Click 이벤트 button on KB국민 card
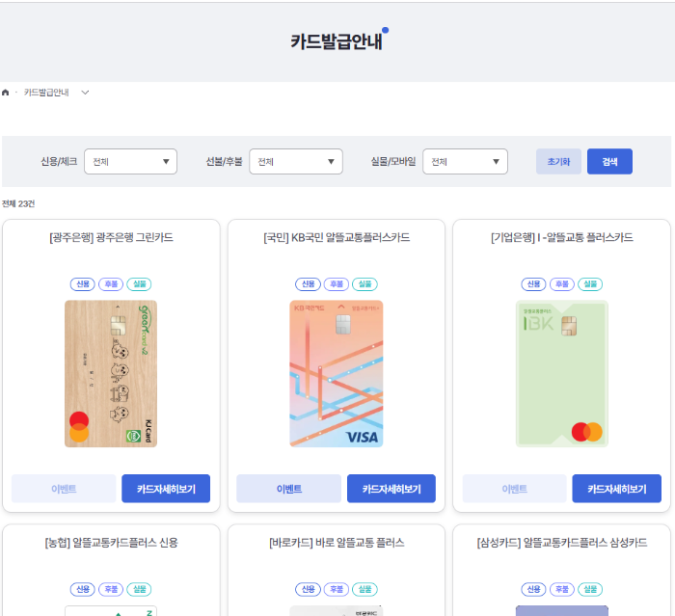Viewport: 675px width, 616px height. tap(289, 489)
